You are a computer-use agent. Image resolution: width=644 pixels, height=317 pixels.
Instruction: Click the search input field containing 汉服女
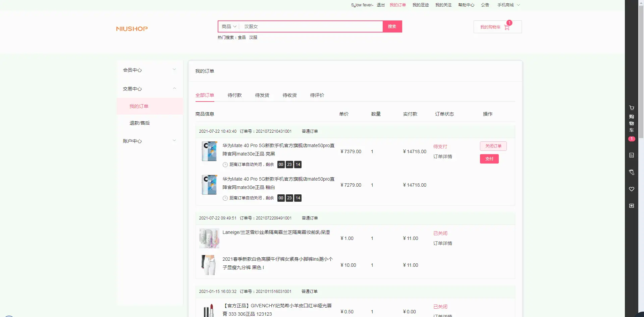point(312,26)
